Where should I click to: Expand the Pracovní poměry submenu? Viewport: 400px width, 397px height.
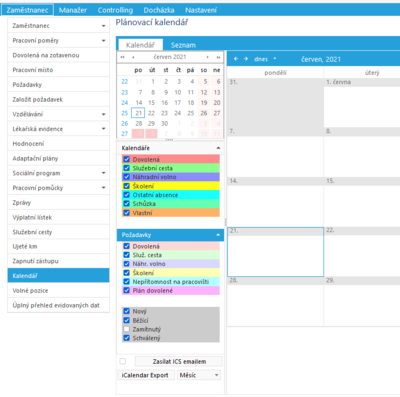(x=104, y=41)
